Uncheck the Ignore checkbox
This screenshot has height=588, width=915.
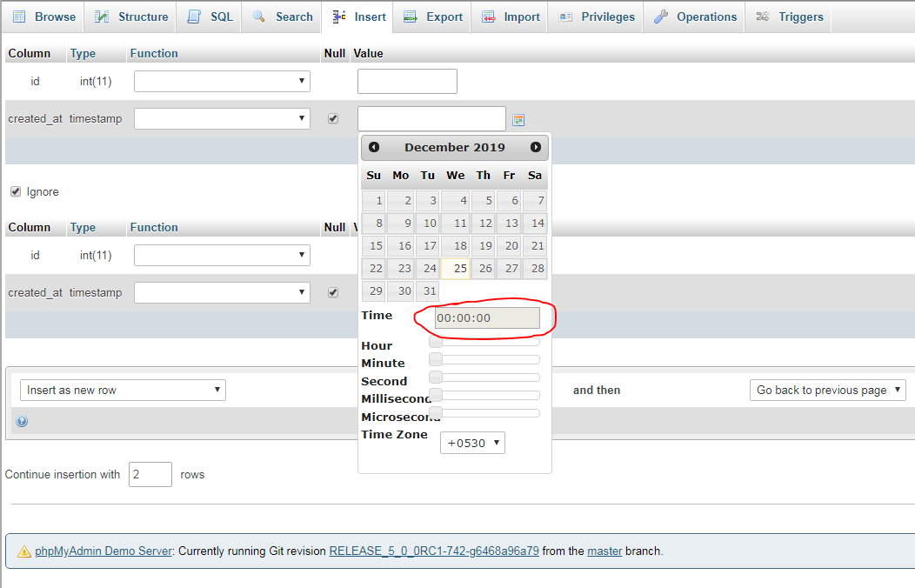[x=15, y=191]
